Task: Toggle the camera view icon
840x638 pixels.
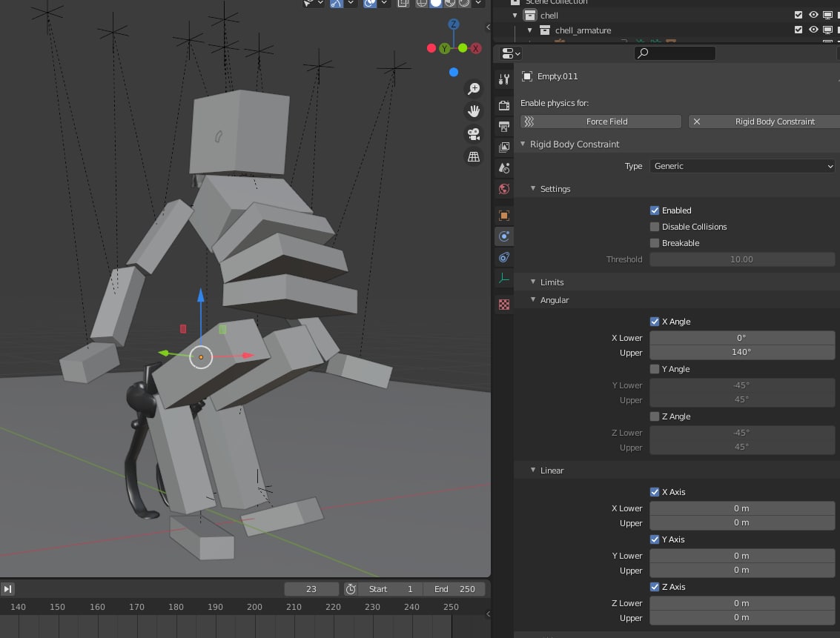Action: 474,134
